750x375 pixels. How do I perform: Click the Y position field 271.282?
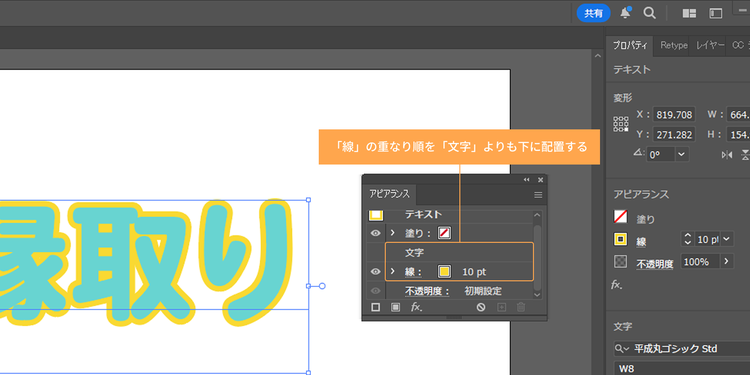674,135
